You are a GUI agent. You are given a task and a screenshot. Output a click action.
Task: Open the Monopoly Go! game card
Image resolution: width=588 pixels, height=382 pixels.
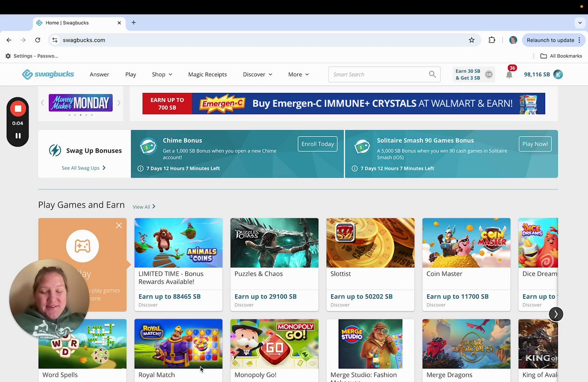274,350
